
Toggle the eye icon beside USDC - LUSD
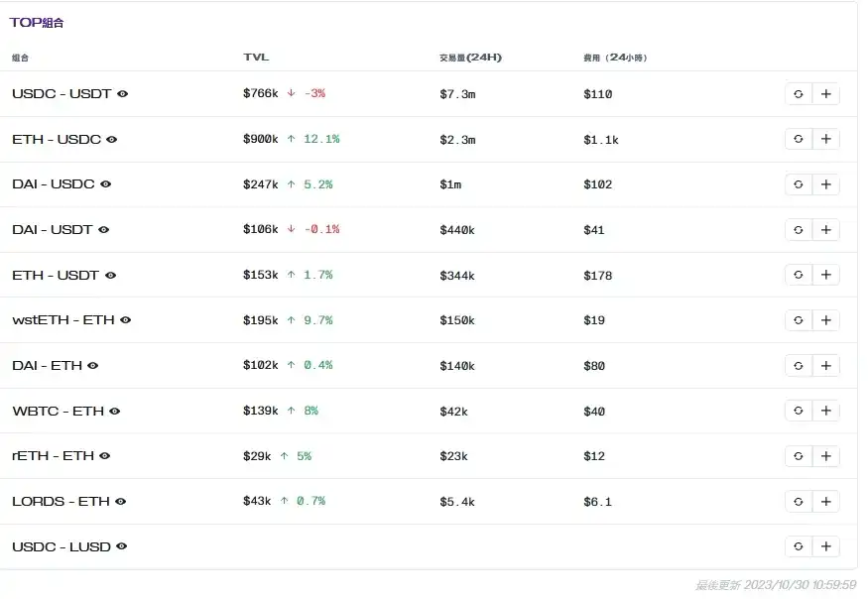click(x=122, y=546)
